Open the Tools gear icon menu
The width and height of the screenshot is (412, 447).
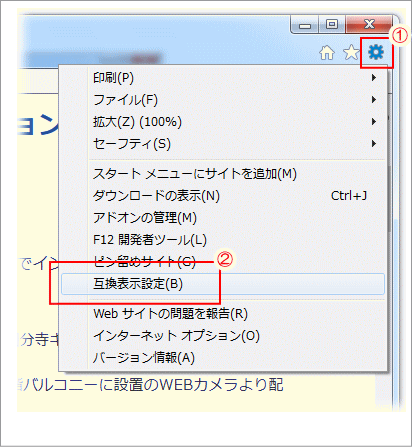[x=376, y=52]
